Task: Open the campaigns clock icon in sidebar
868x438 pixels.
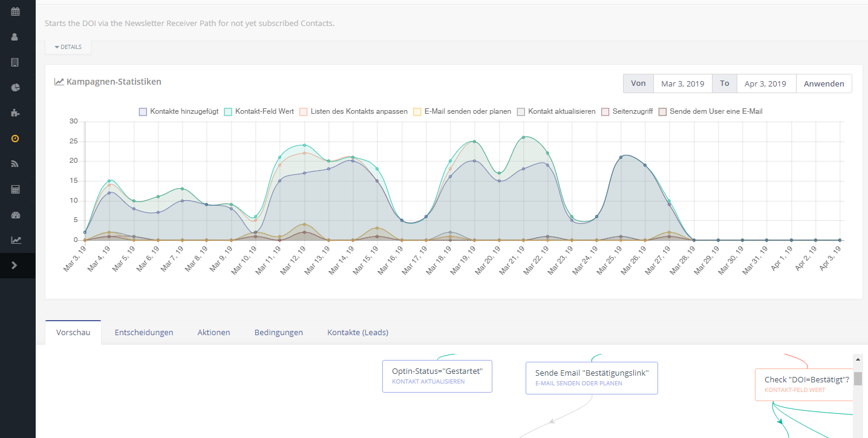Action: [15, 139]
